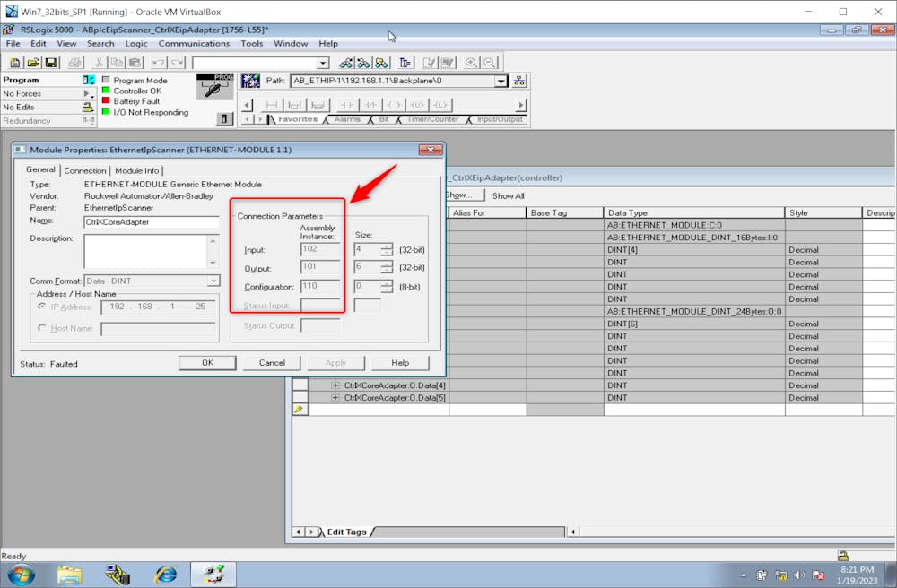
Task: Expand the Path dropdown list
Action: [501, 82]
